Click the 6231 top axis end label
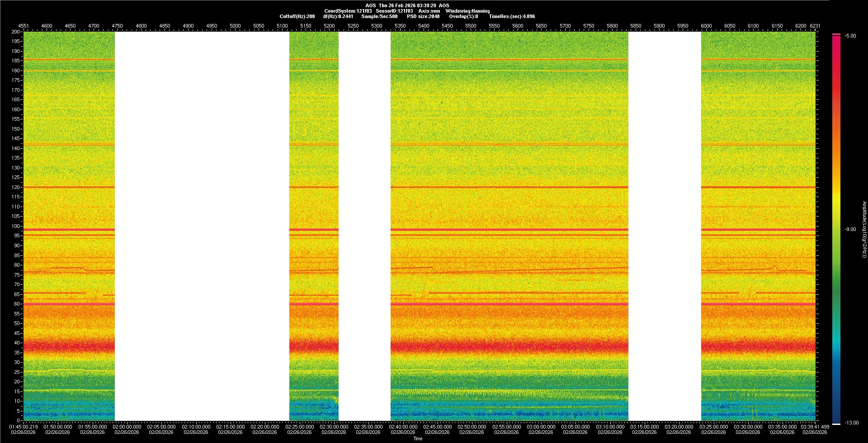Screen dimensions: 868x443 (x=815, y=26)
